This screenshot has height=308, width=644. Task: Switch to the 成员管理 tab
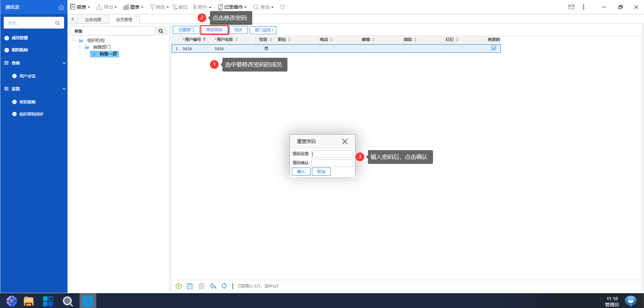click(x=124, y=19)
